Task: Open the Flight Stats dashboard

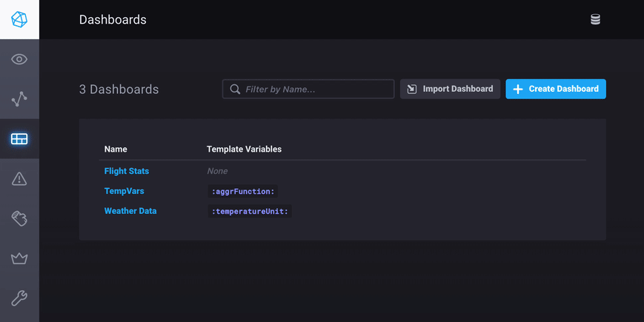Action: [x=127, y=171]
